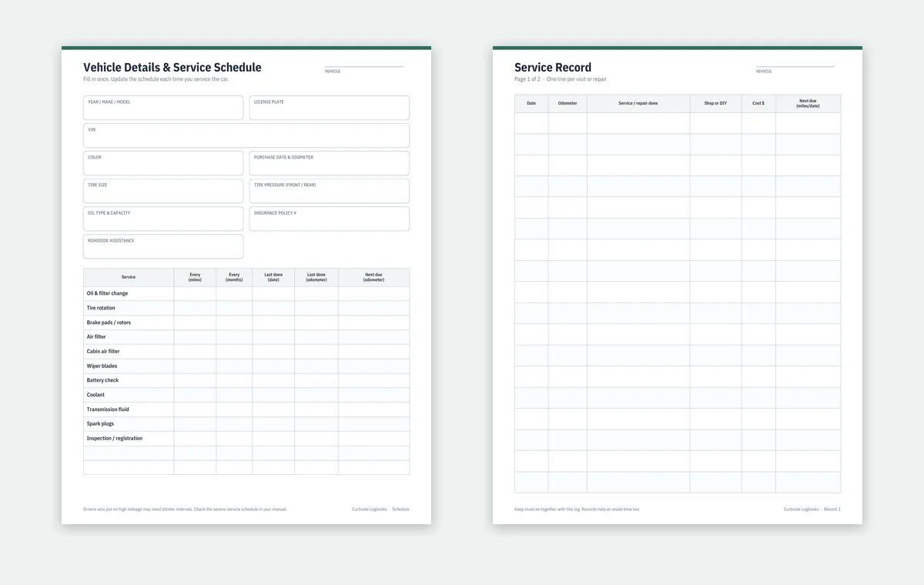Select the VIN input box
924x585 pixels.
[x=246, y=135]
